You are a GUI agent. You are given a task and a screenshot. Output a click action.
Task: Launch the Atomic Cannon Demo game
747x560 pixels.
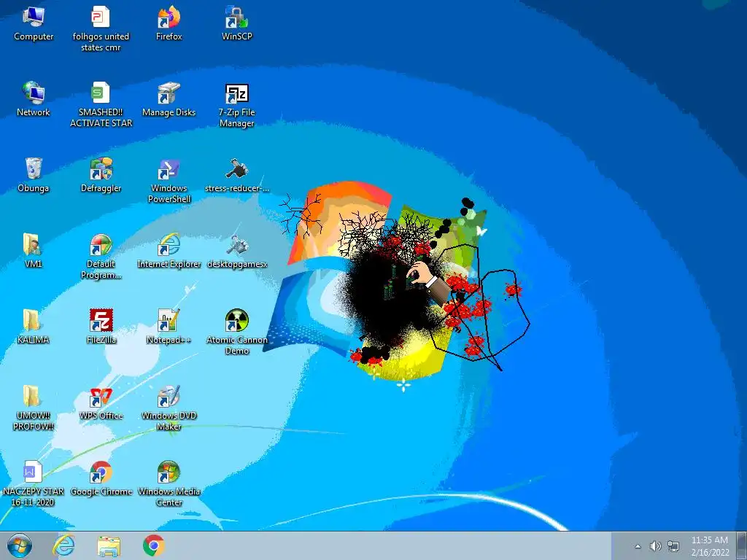point(237,332)
